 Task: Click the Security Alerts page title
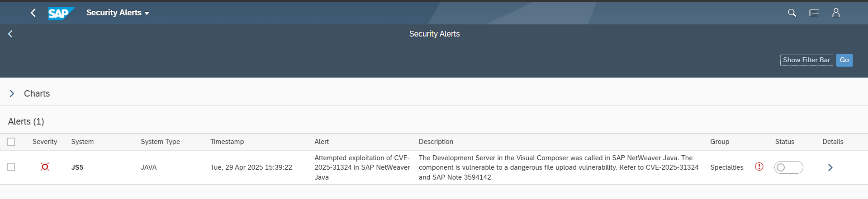coord(434,34)
